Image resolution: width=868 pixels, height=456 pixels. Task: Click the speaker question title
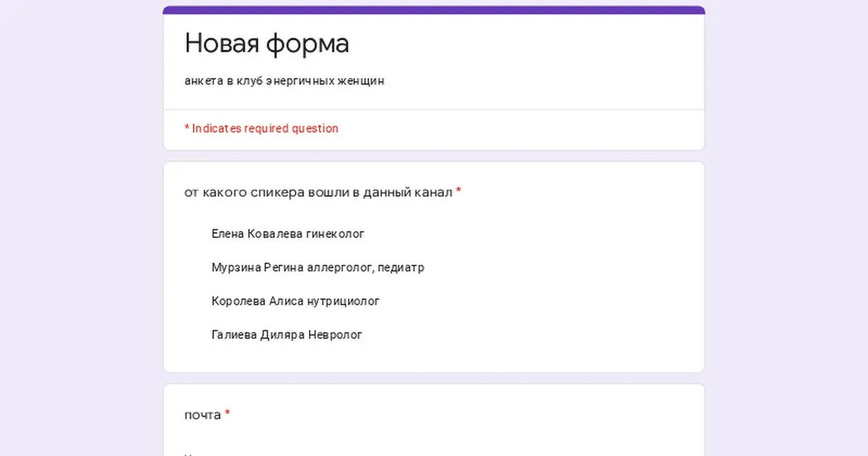click(x=318, y=193)
